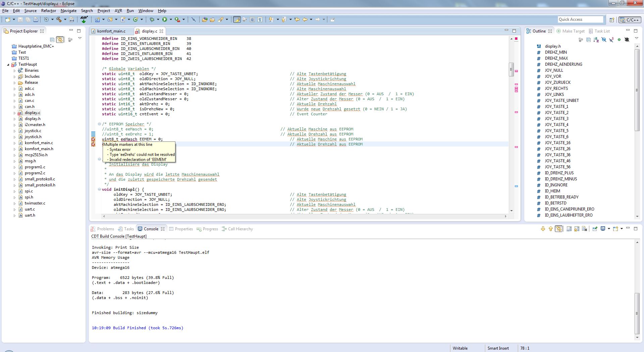The image size is (644, 352).
Task: Collapse All in Outline view
Action: (588, 40)
